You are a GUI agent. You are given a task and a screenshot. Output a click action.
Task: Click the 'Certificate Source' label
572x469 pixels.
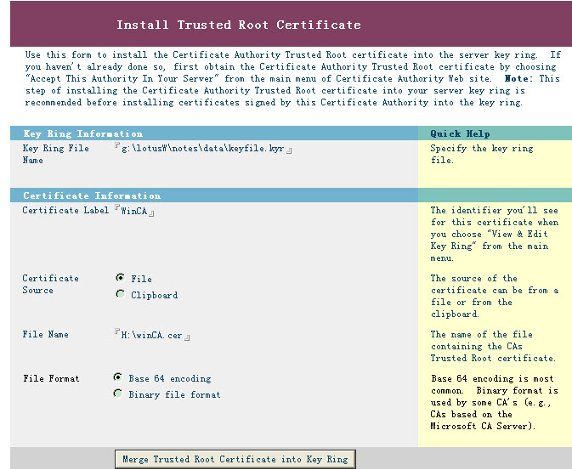pyautogui.click(x=51, y=284)
